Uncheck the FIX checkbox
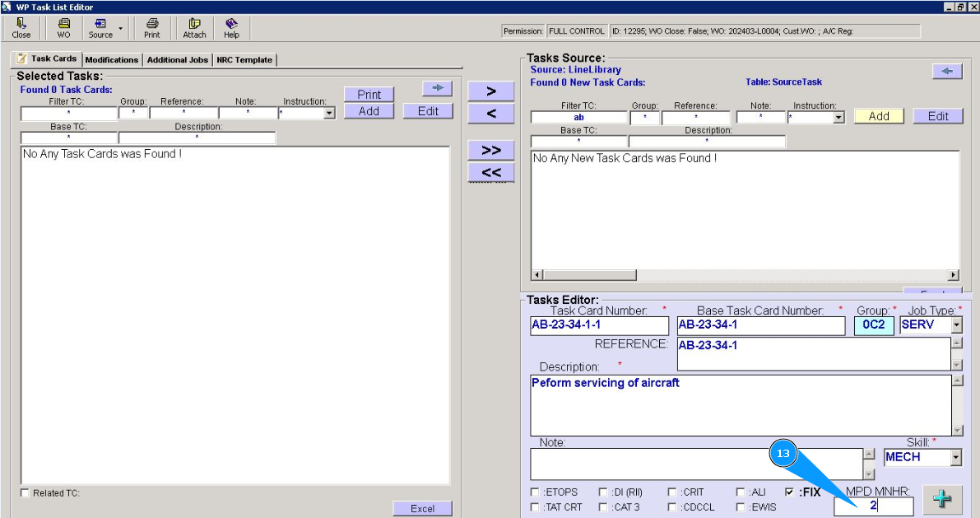Viewport: 980px width, 518px height. click(x=790, y=492)
